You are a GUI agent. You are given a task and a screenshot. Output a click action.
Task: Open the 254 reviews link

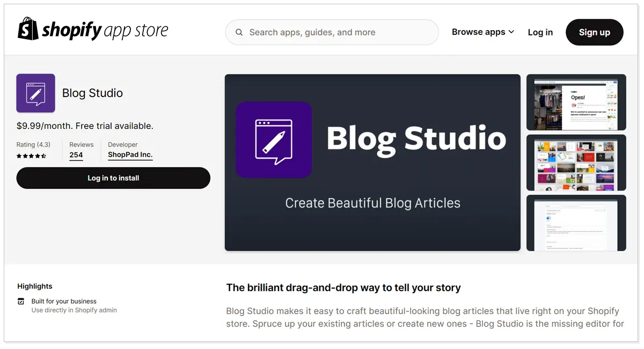pyautogui.click(x=76, y=155)
